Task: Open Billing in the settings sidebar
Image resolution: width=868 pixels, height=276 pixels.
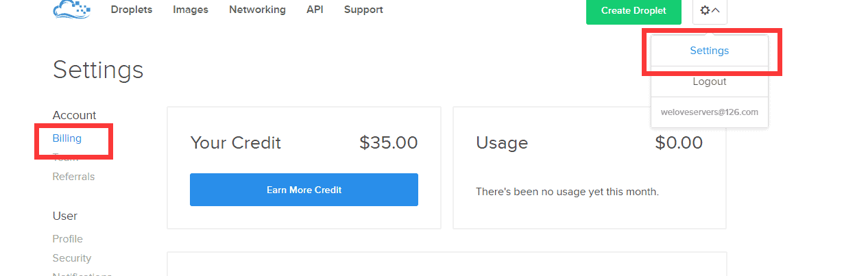Action: [x=67, y=138]
